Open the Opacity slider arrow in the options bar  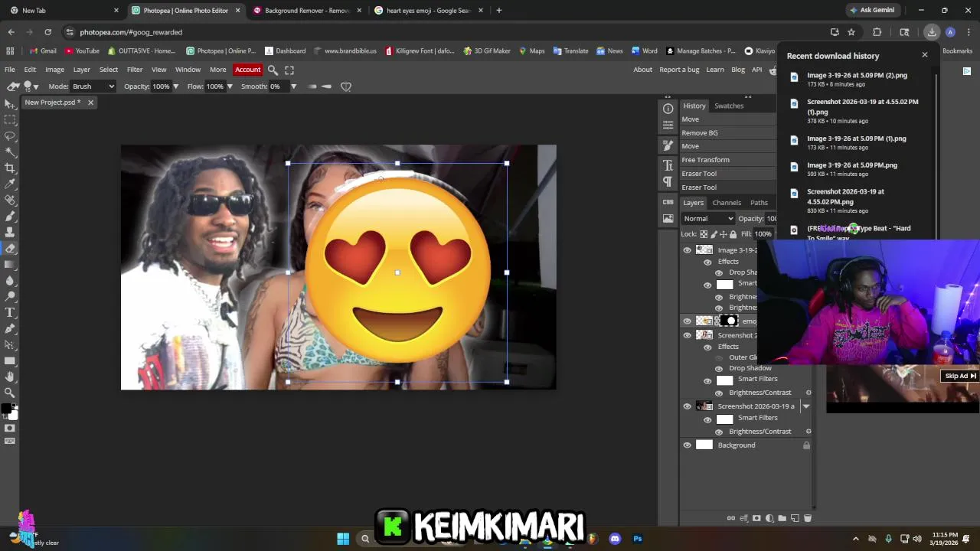tap(175, 86)
